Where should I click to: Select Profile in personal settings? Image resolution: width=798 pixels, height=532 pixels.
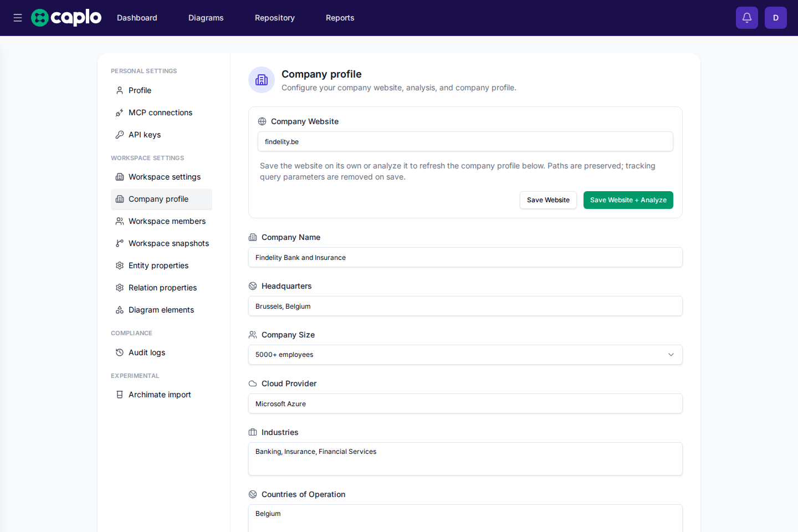point(161,90)
